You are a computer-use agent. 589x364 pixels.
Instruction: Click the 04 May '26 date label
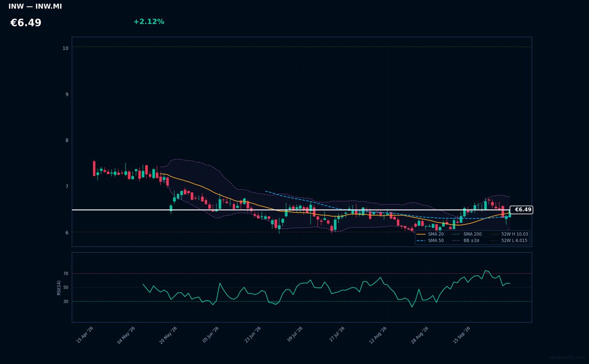(x=126, y=335)
